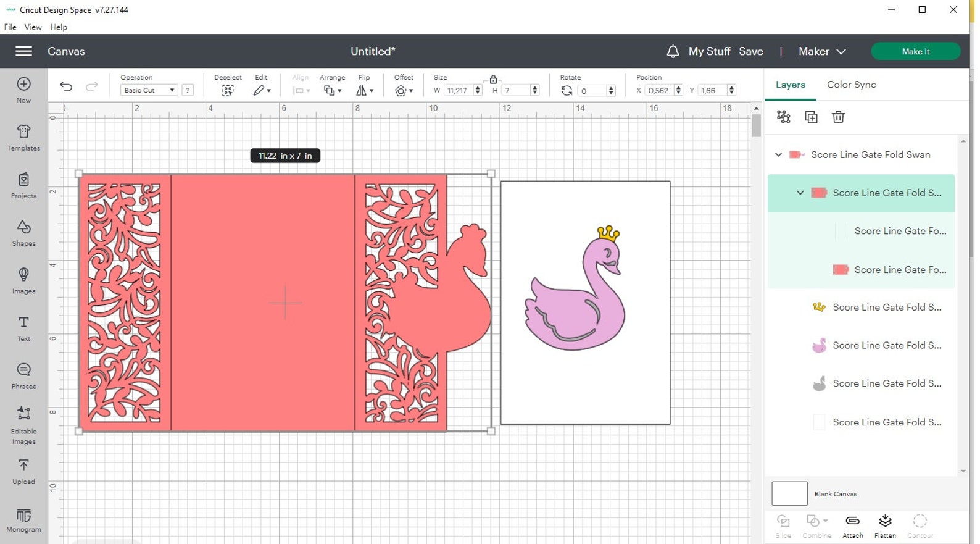
Task: Open the Images library
Action: click(23, 280)
